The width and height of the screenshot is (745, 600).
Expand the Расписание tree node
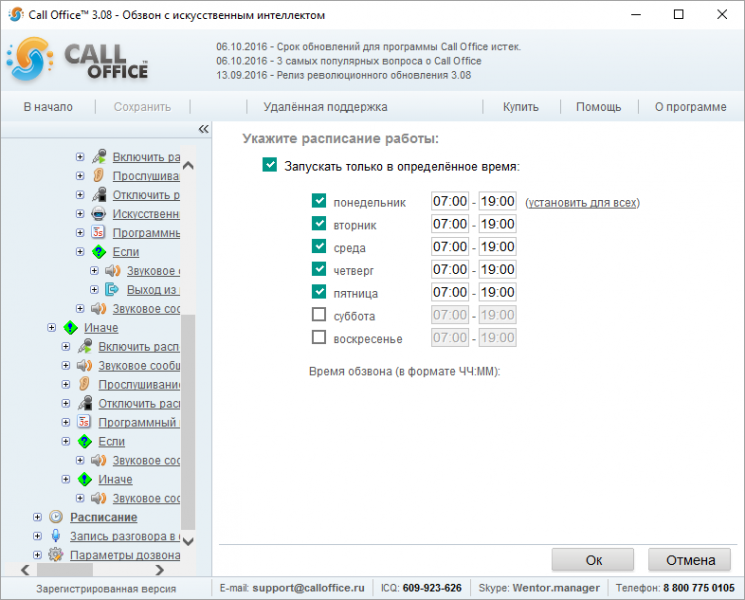pos(37,517)
